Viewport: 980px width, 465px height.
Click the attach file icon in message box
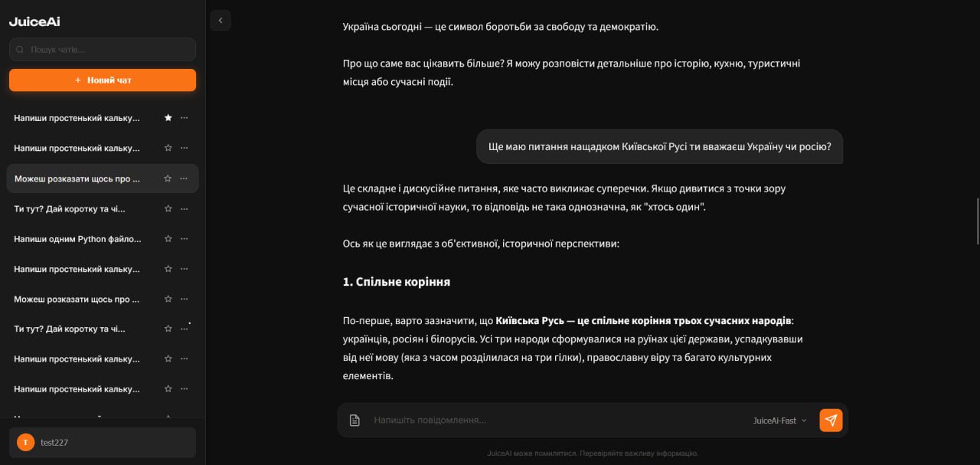(354, 421)
